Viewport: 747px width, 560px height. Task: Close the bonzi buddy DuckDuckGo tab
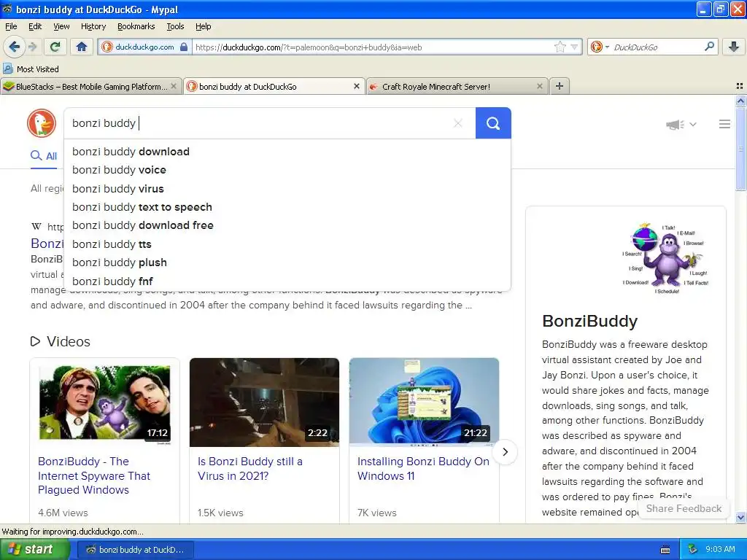click(x=356, y=86)
